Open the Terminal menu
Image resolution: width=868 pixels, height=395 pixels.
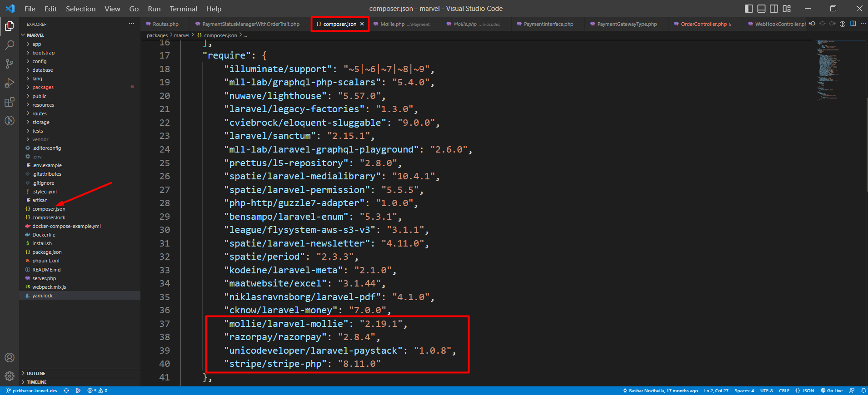pyautogui.click(x=183, y=9)
